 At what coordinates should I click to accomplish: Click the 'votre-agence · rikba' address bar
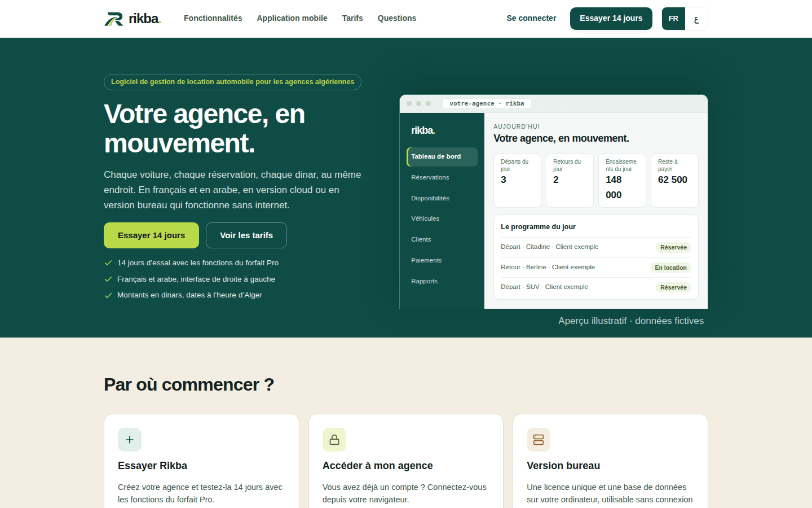(487, 103)
